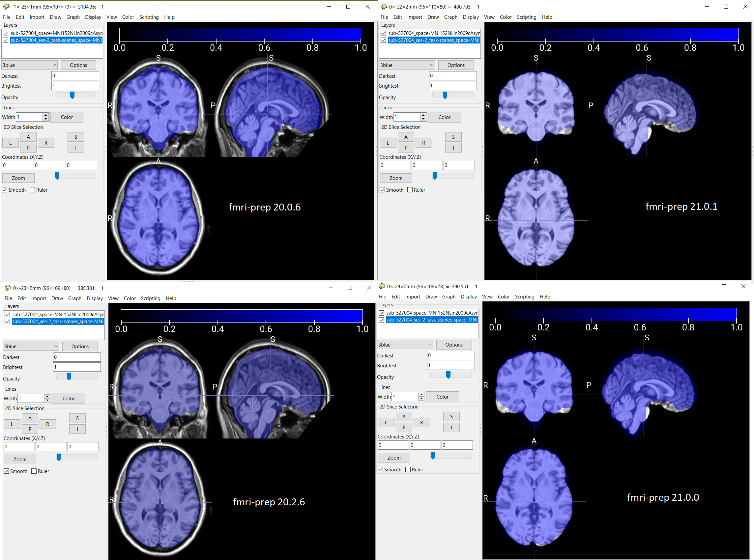This screenshot has width=754, height=560.
Task: Select posterior slice in fmri-prep 20.0.6 window
Action: [28, 148]
